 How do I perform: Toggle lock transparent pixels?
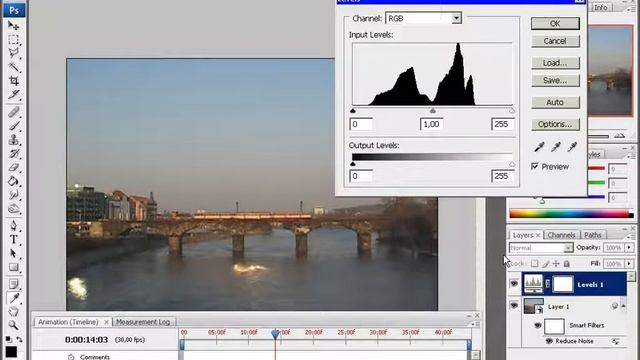535,264
